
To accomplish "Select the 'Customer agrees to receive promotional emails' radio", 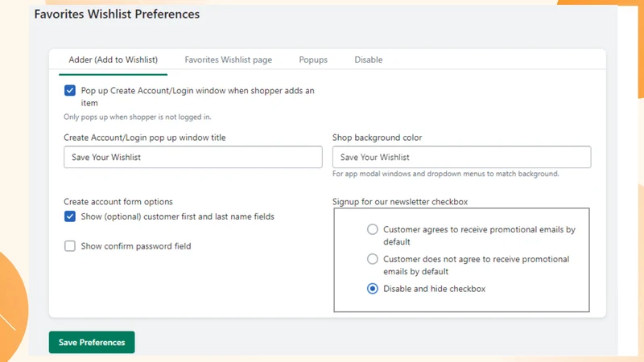I will 373,229.
